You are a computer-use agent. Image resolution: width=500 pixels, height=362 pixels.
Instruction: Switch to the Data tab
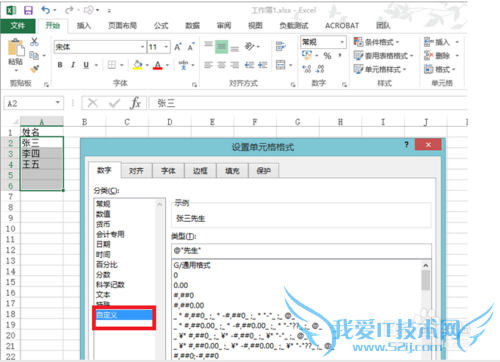pos(192,26)
